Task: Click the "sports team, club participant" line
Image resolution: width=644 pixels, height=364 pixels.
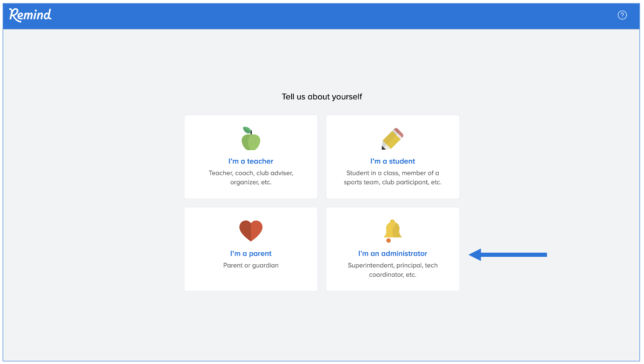Action: coord(393,182)
